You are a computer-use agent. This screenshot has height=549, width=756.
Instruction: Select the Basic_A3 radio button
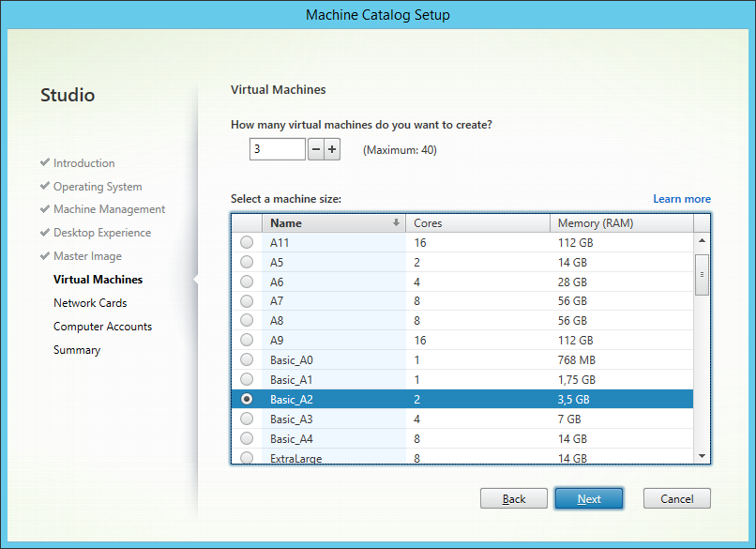[247, 419]
